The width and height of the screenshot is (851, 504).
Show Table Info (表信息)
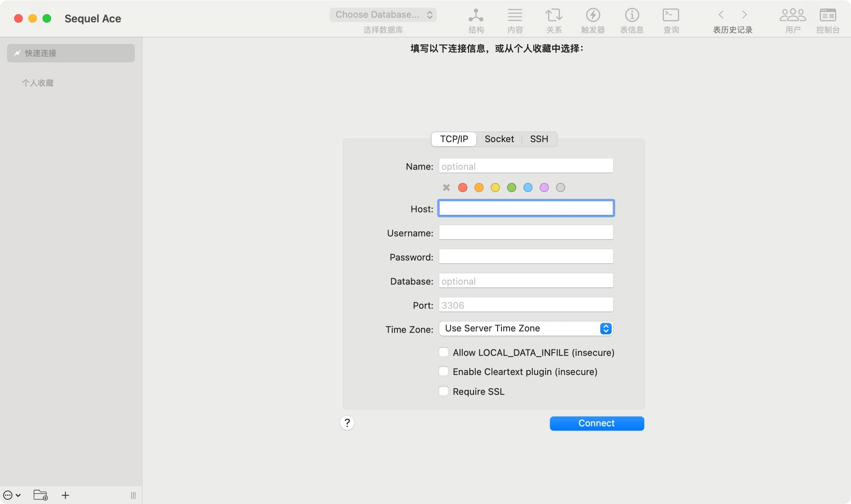coord(632,19)
